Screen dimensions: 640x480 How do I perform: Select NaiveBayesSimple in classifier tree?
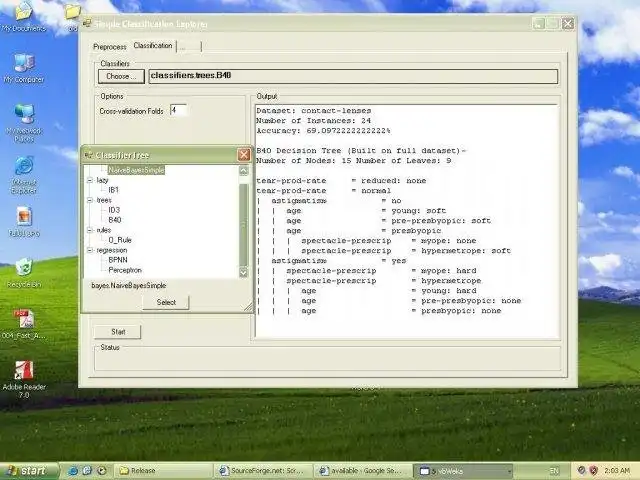click(x=136, y=170)
